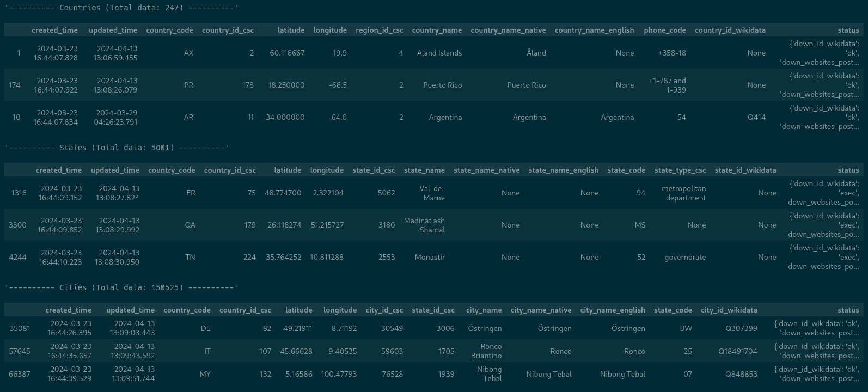Viewport: 868px width, 392px height.
Task: Click the +358-18 phone code cell
Action: coord(671,53)
